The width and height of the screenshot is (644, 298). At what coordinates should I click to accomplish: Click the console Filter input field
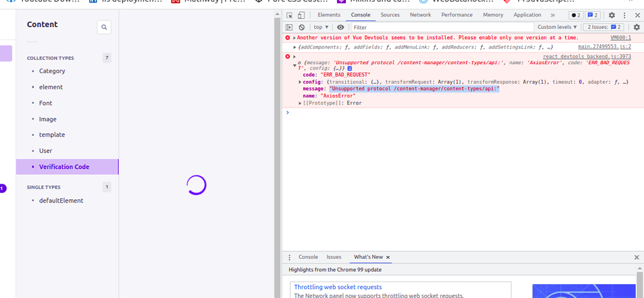click(x=440, y=27)
